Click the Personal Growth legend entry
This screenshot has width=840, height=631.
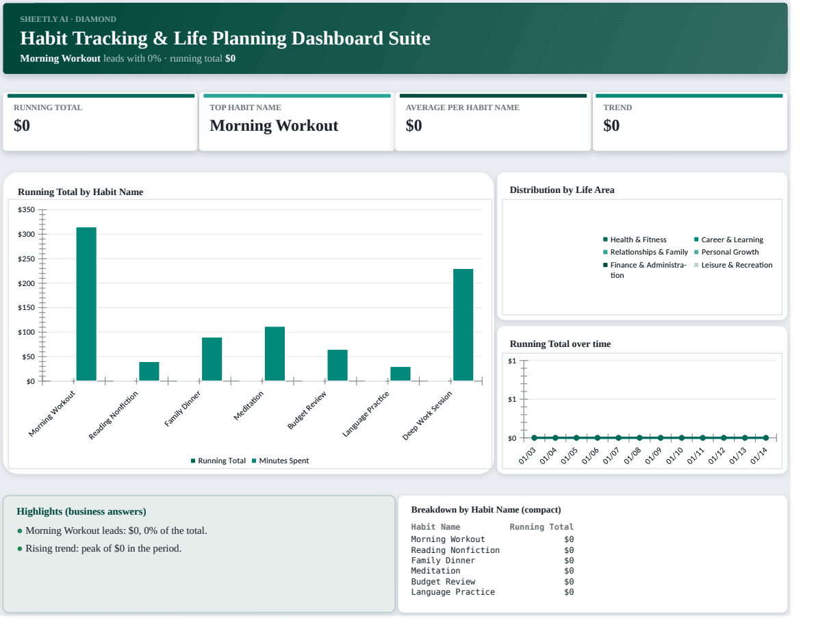coord(726,252)
